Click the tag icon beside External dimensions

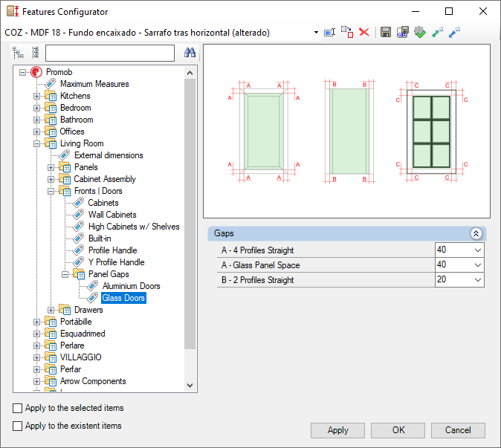[64, 155]
